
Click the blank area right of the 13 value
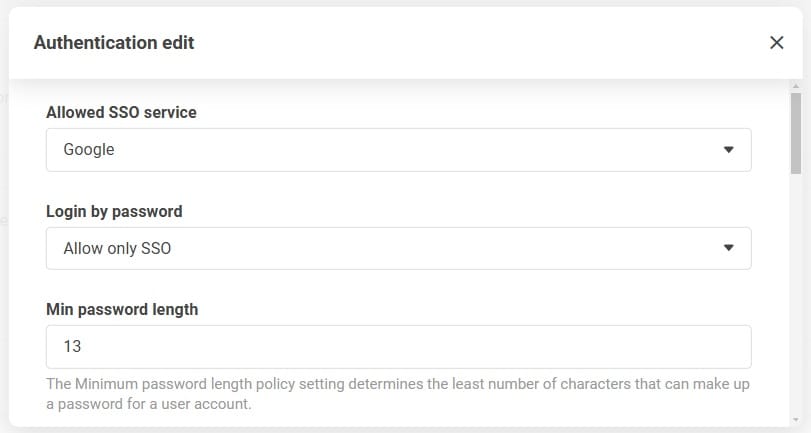coord(420,347)
